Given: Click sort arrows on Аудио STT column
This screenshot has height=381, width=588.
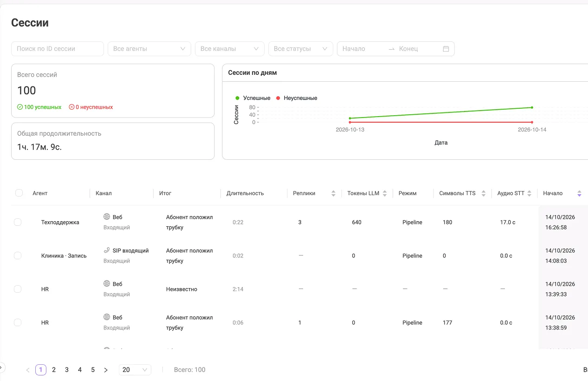Looking at the screenshot, I should [530, 193].
